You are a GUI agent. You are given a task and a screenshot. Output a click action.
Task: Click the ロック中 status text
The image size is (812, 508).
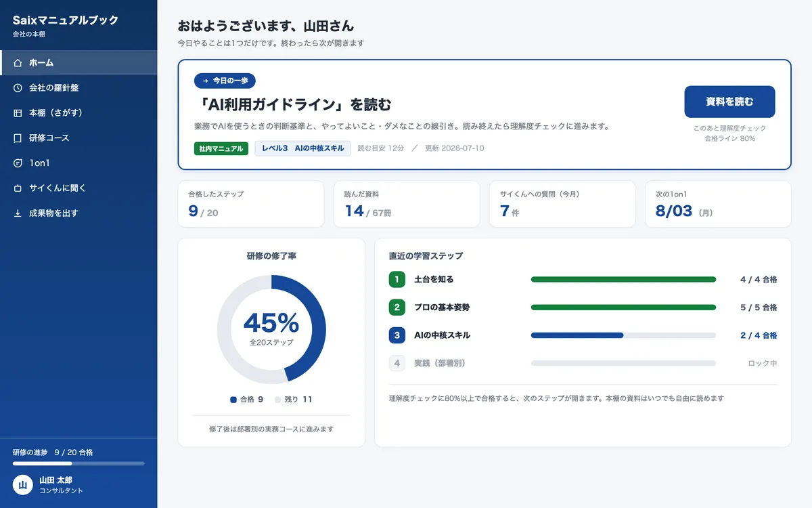click(763, 363)
